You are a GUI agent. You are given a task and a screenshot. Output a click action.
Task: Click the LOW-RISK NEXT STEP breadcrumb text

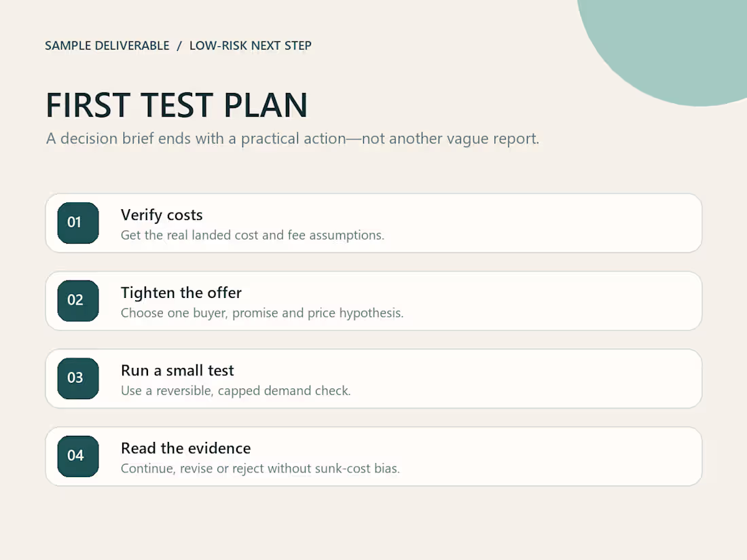pos(250,45)
